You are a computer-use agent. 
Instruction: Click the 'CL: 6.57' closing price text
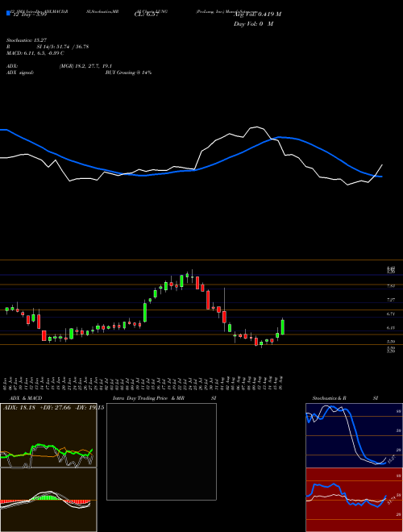coord(147,15)
